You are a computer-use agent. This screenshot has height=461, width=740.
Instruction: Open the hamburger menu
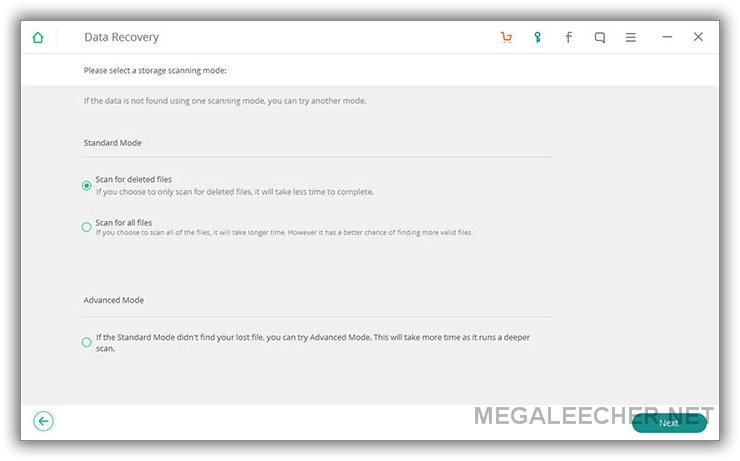pyautogui.click(x=631, y=37)
